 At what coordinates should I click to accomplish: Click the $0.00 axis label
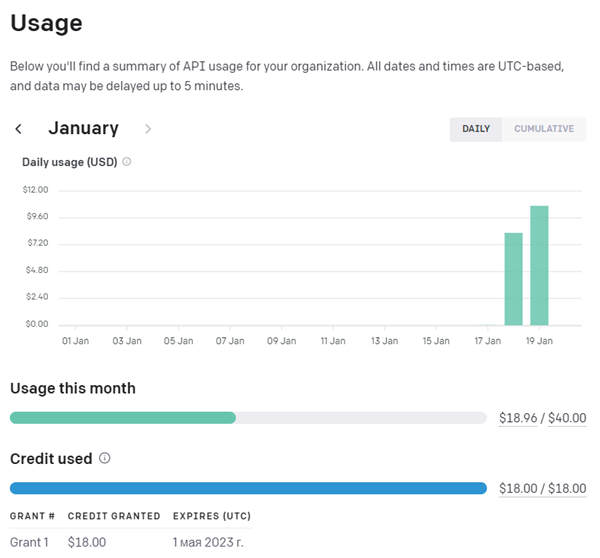coord(37,324)
